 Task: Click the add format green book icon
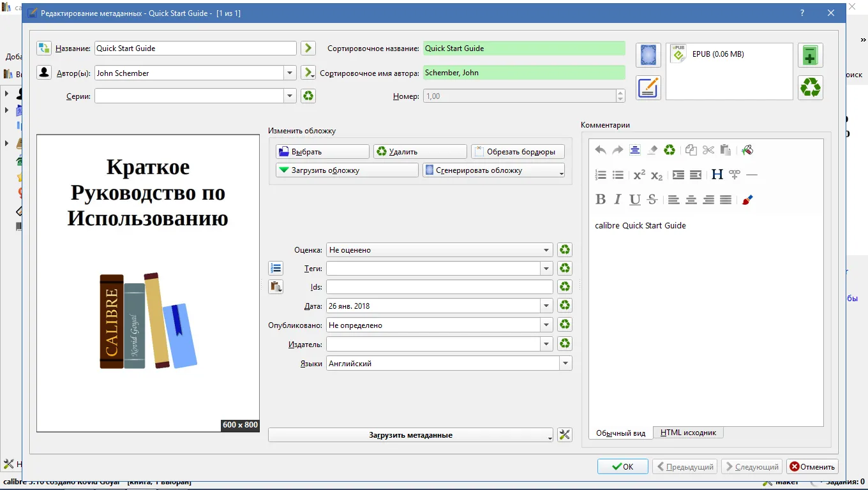point(810,56)
